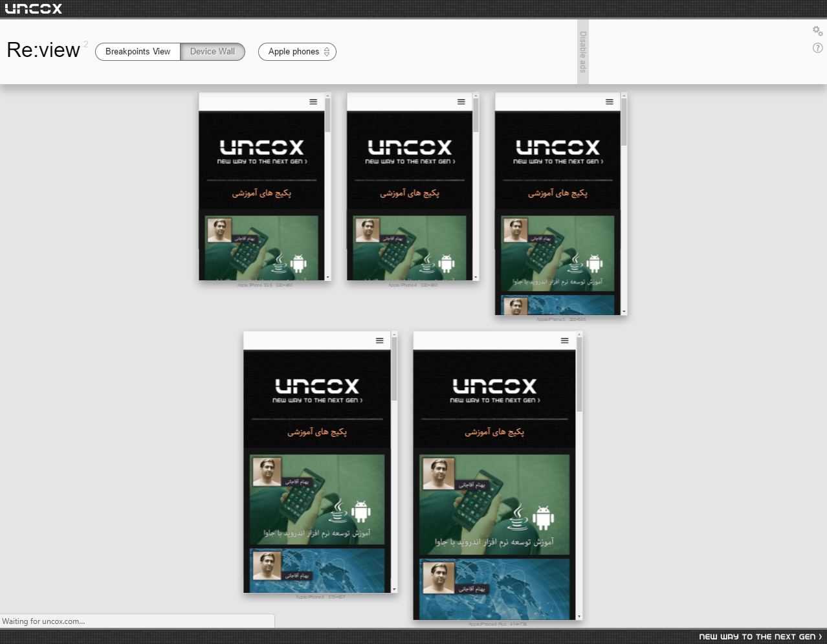This screenshot has width=827, height=644.
Task: Click Android robot icon in iPhone 5 preview
Action: 595,263
